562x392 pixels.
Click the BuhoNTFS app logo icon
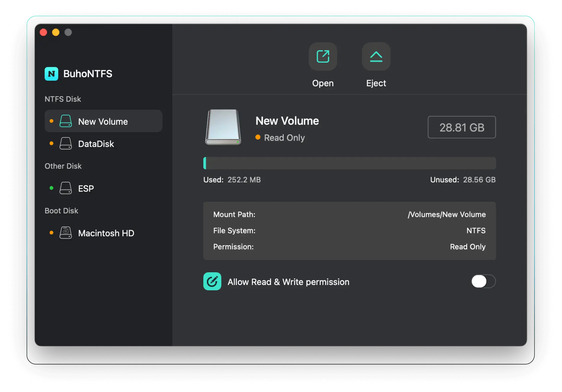pos(52,74)
